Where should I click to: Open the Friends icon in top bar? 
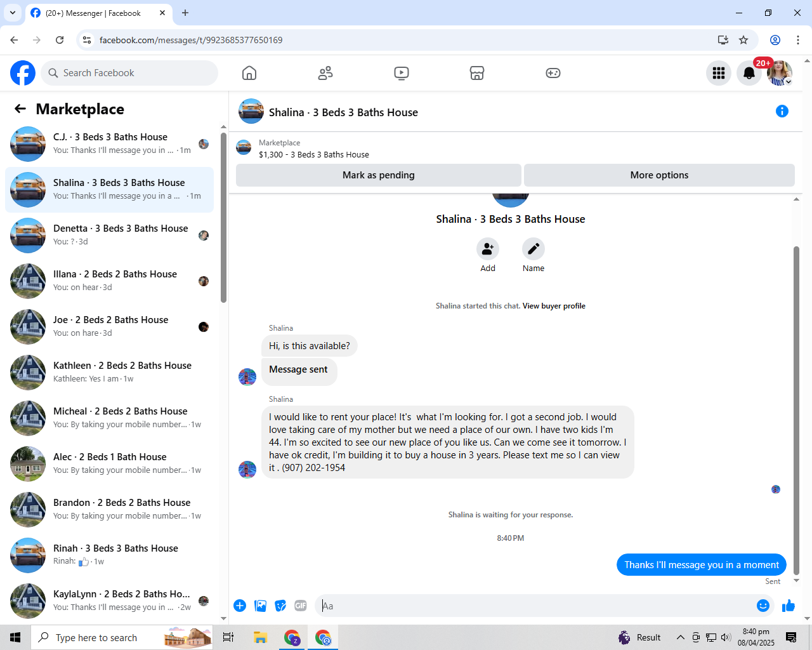pyautogui.click(x=325, y=73)
